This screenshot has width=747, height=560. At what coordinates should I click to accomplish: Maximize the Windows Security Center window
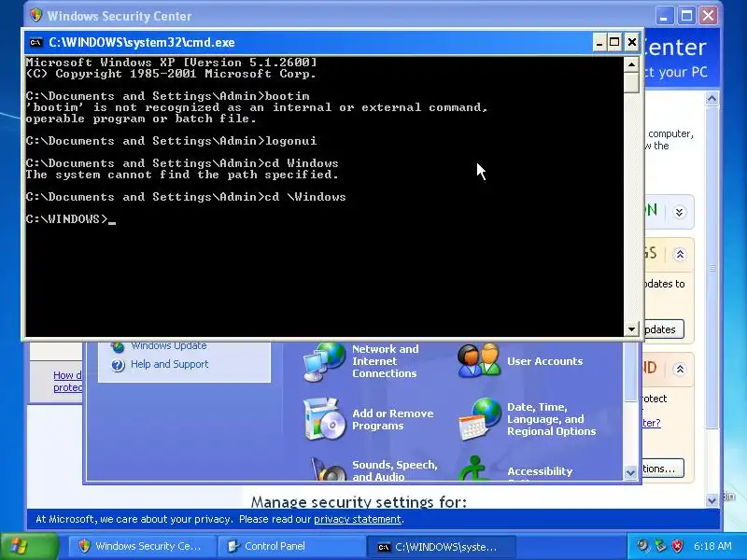686,16
